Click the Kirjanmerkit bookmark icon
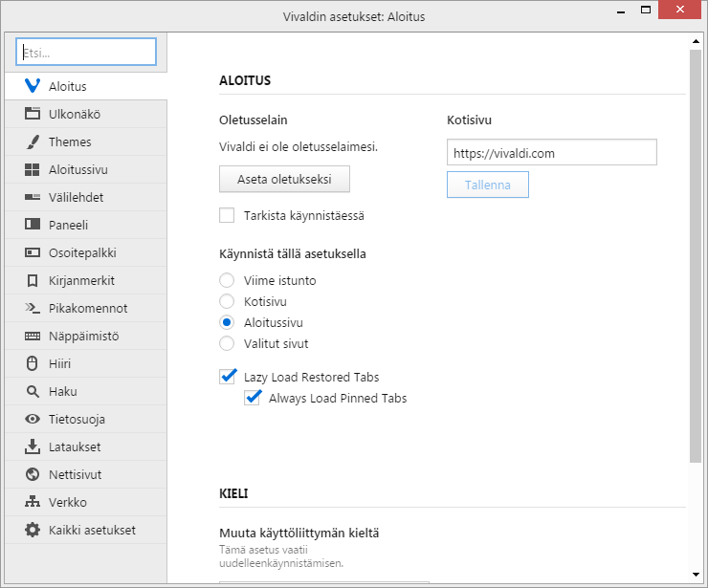 (x=33, y=281)
